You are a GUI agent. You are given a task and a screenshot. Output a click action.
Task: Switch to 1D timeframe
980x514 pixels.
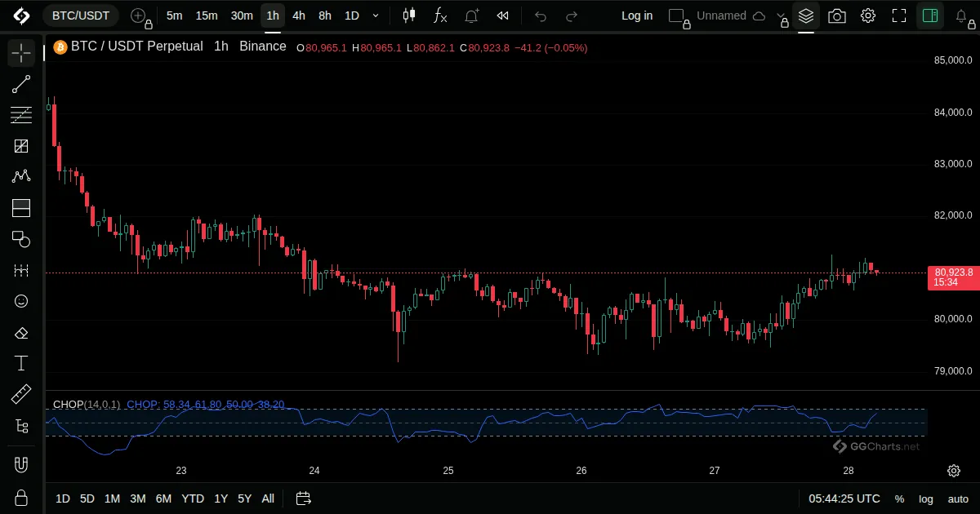click(351, 16)
